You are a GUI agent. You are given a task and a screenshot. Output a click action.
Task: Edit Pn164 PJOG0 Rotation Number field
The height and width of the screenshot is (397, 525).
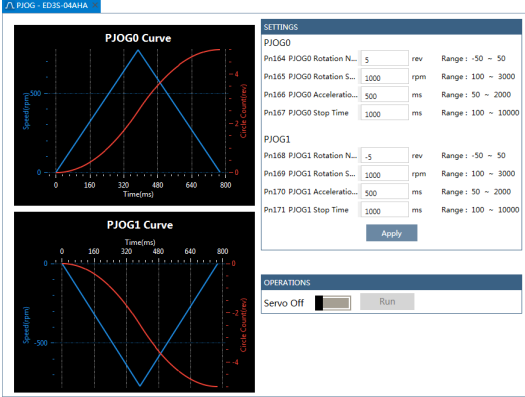point(384,59)
